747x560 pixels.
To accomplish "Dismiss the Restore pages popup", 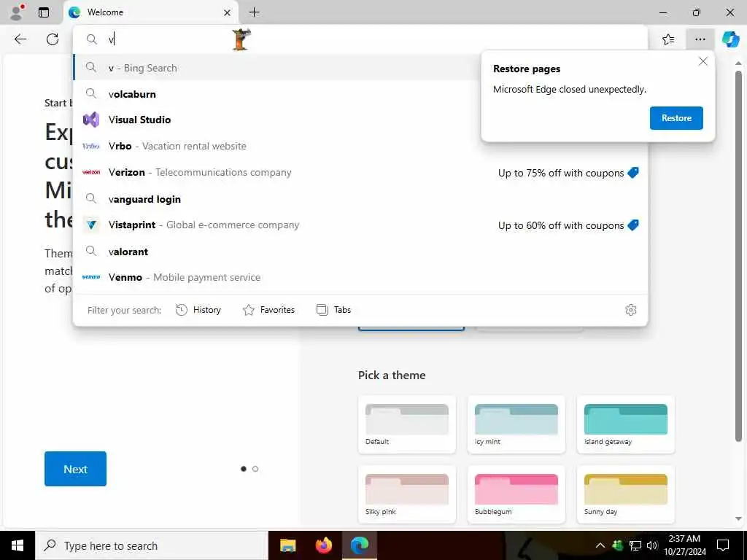I will click(703, 61).
